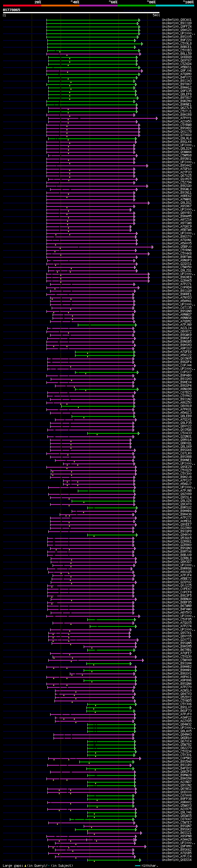Select hit UniRef100_A7QP10
This screenshot has width=197, height=868.
click(177, 169)
